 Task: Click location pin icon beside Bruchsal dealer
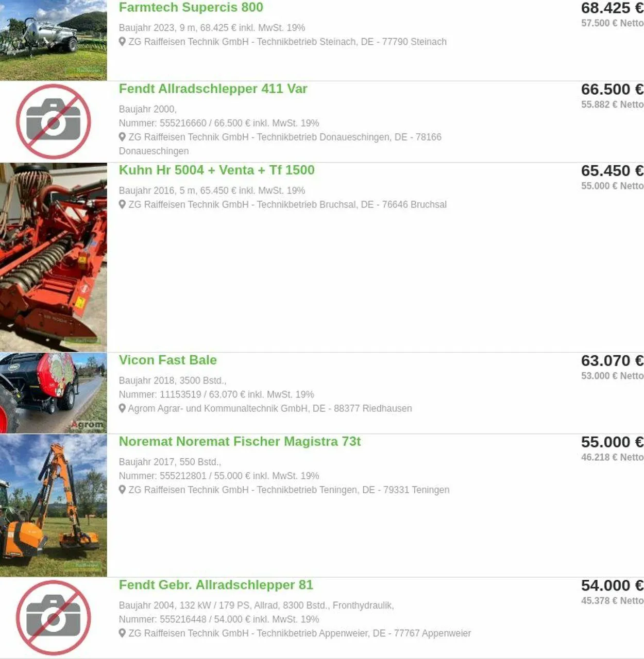point(122,204)
